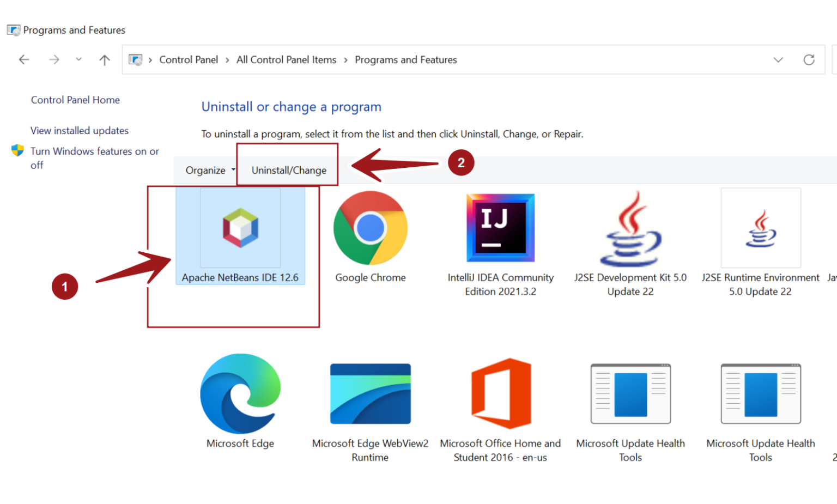Image resolution: width=837 pixels, height=504 pixels.
Task: Open All Control Panel Items from the breadcrumb
Action: [x=286, y=59]
